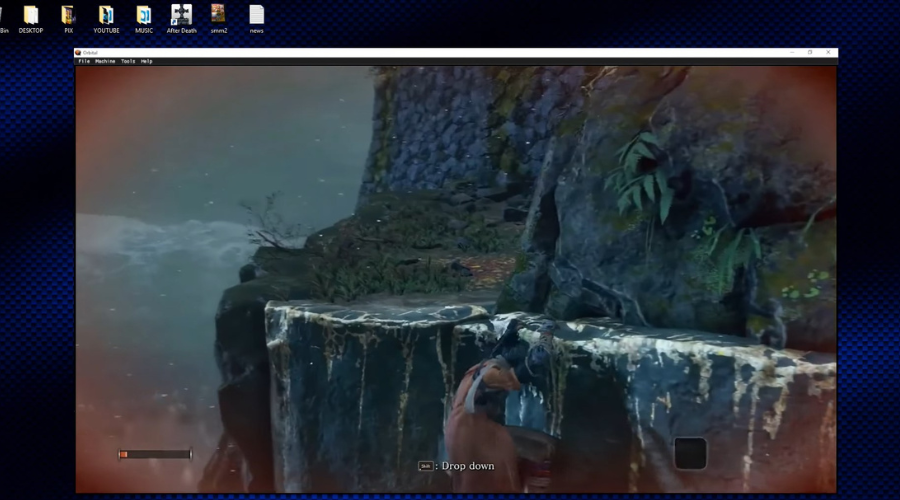
Task: Open the news text file
Action: [x=257, y=19]
